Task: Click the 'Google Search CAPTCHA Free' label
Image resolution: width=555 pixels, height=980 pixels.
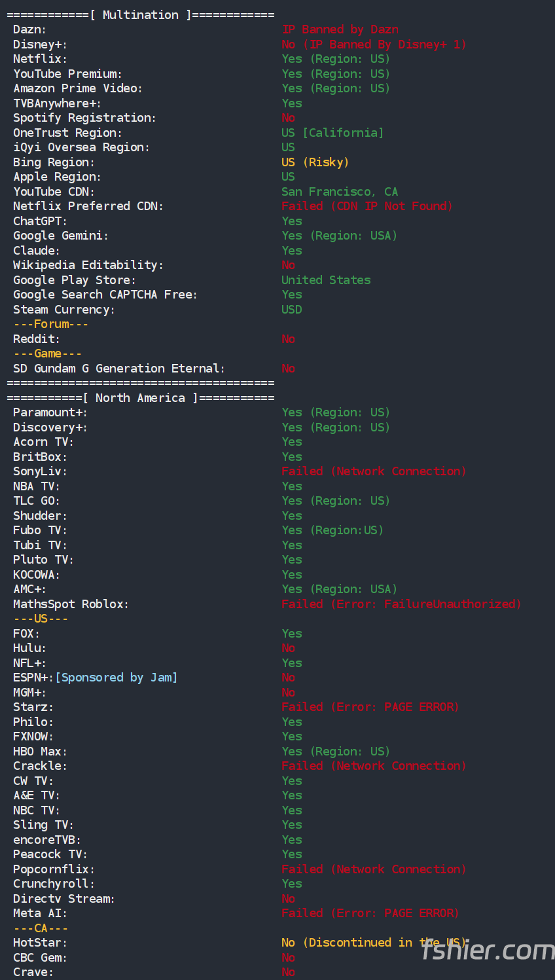Action: pos(105,295)
